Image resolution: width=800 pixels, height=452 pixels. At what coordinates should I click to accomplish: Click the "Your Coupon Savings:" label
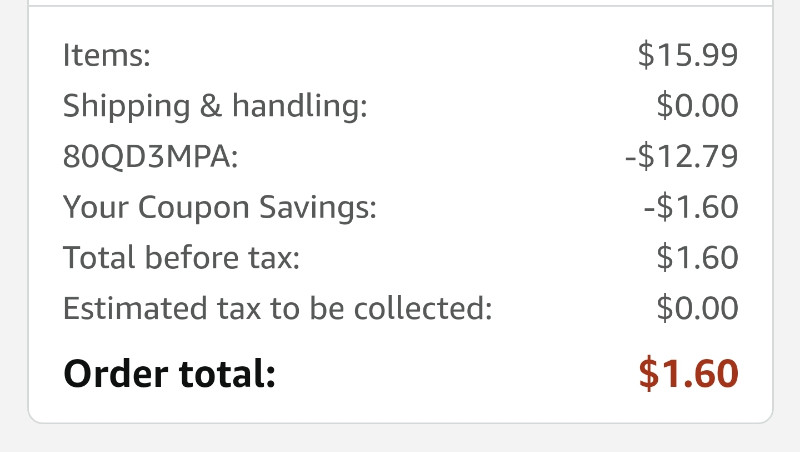click(x=219, y=208)
